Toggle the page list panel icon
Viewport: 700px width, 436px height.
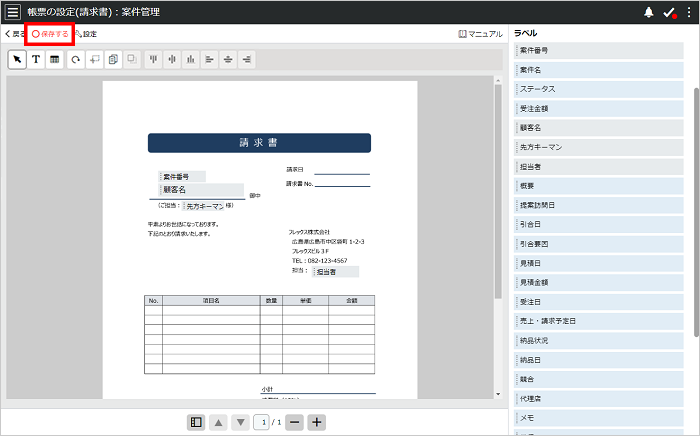(x=196, y=422)
